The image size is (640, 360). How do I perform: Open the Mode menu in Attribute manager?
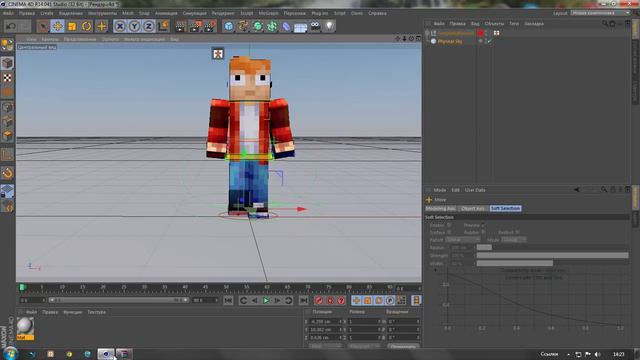[440, 190]
